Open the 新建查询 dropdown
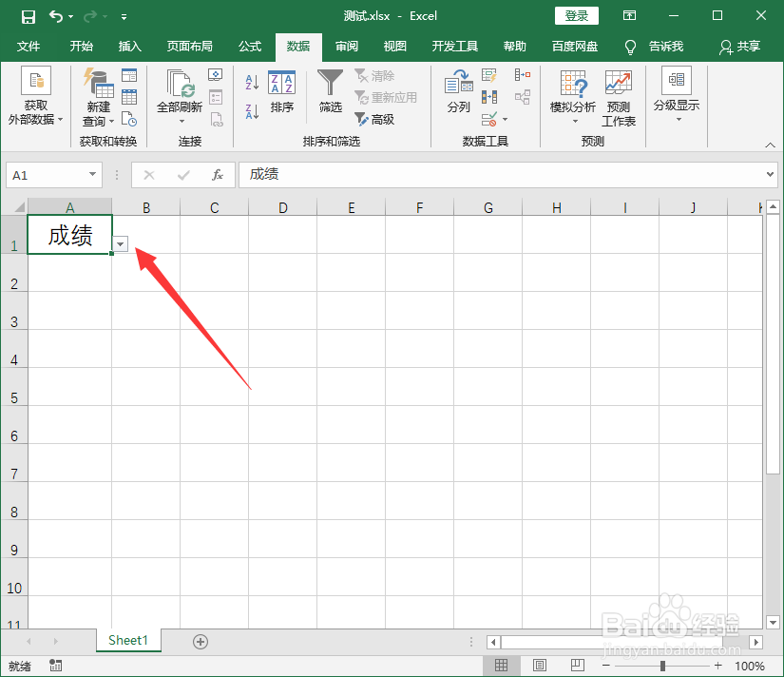The width and height of the screenshot is (784, 677). (x=98, y=98)
